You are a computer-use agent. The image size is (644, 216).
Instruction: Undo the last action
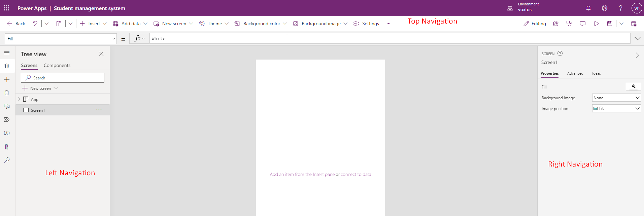[35, 24]
